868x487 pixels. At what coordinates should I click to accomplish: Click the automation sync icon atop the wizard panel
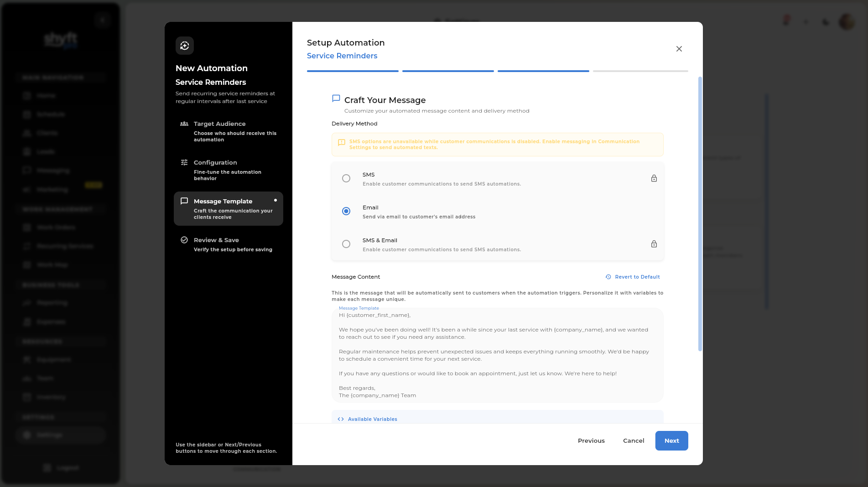(184, 46)
